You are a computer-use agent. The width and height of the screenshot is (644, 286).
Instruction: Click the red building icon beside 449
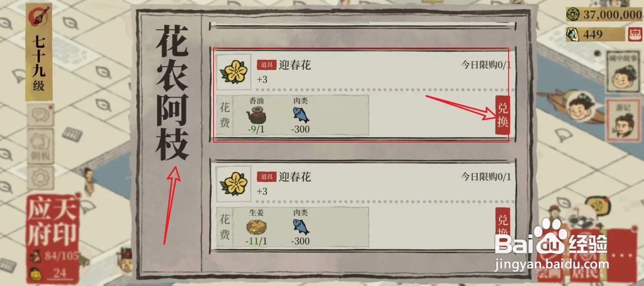(634, 34)
